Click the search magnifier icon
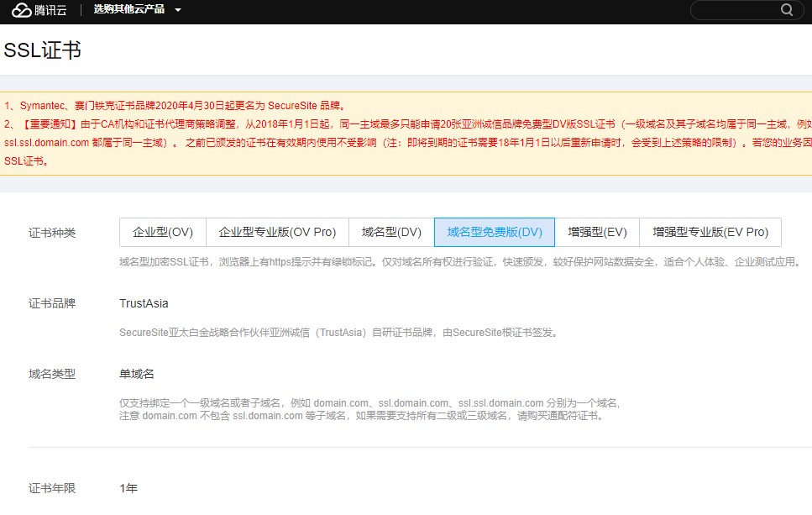The height and width of the screenshot is (515, 812). coord(786,9)
